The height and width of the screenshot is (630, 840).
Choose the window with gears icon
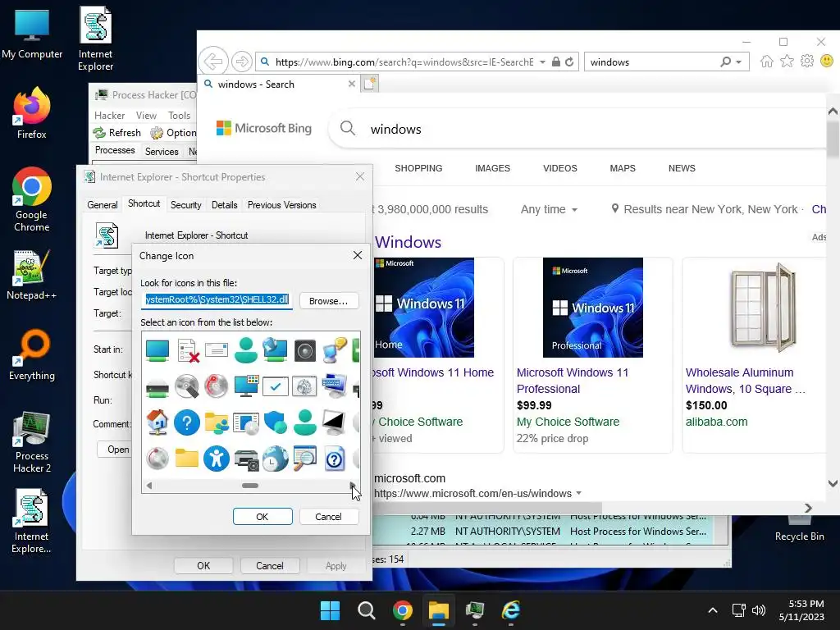[305, 386]
